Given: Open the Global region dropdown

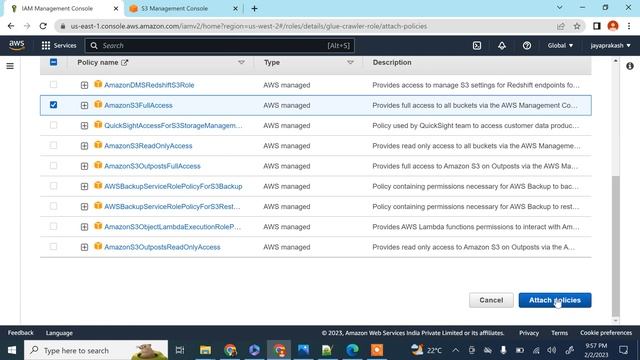Looking at the screenshot, I should click(560, 45).
